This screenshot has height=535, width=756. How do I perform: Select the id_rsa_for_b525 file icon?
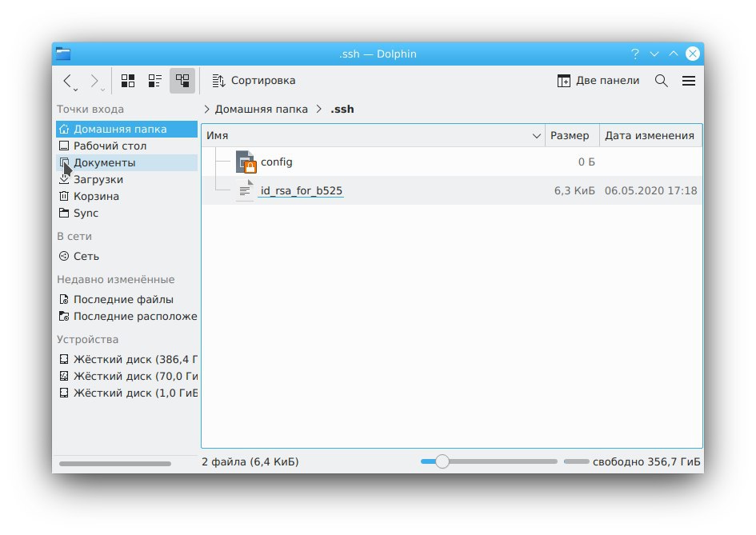click(x=246, y=190)
